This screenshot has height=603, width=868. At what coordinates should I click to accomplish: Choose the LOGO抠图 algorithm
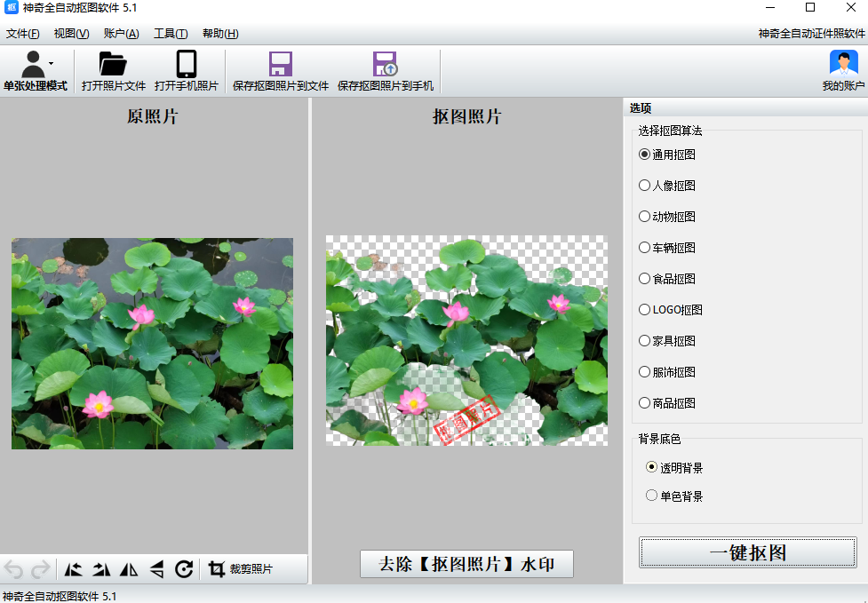(645, 310)
